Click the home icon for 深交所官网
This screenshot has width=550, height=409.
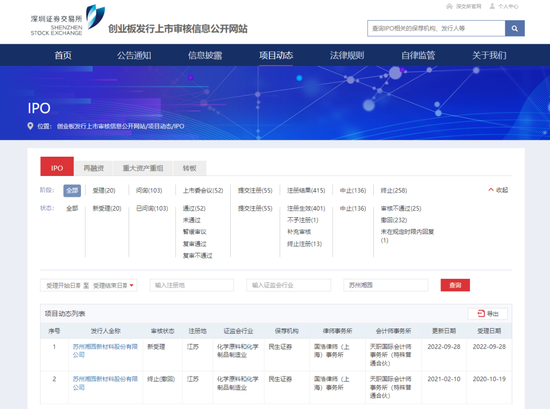point(449,6)
